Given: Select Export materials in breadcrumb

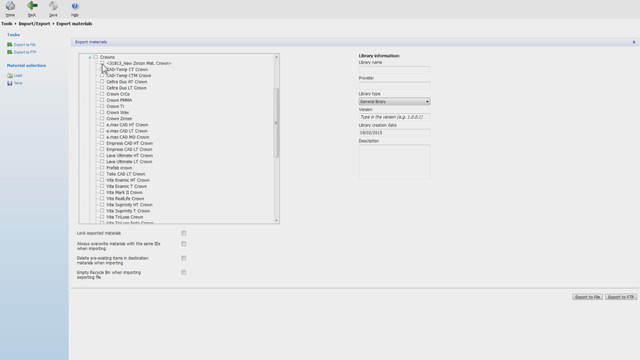Looking at the screenshot, I should [74, 24].
